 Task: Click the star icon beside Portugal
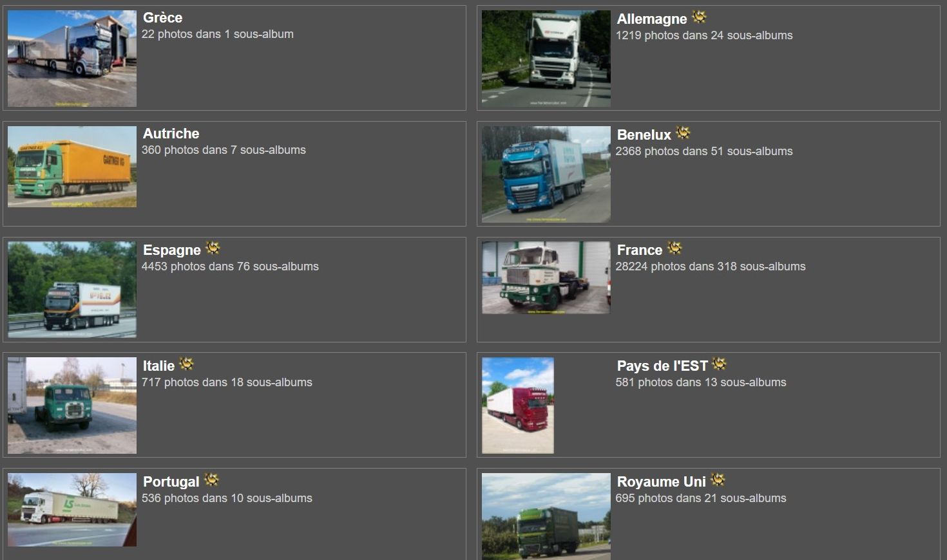(211, 480)
